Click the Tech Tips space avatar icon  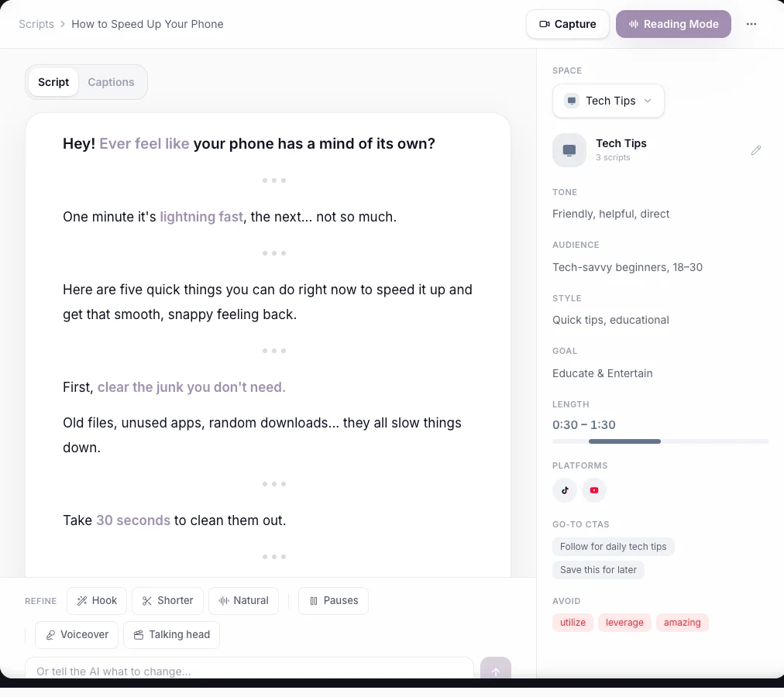569,150
